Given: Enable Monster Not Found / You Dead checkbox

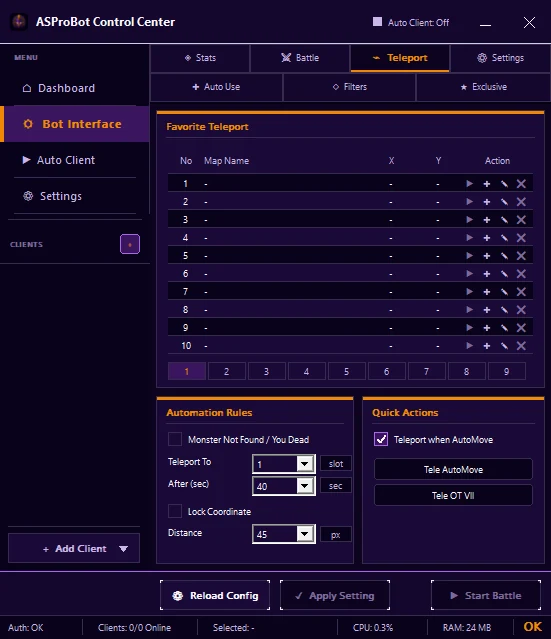Looking at the screenshot, I should click(175, 439).
